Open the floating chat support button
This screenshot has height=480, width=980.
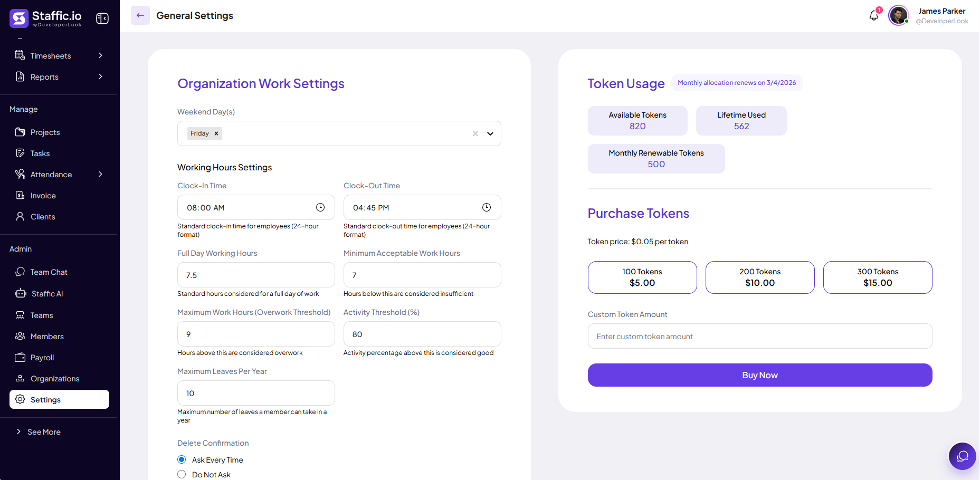click(x=963, y=456)
